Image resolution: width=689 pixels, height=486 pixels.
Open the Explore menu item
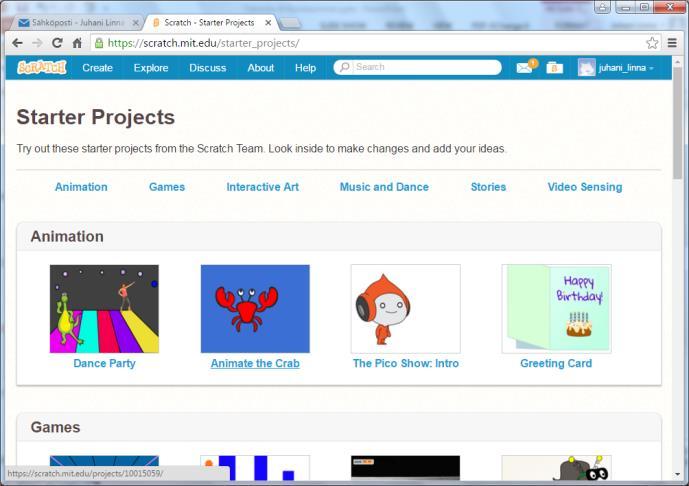click(x=151, y=68)
